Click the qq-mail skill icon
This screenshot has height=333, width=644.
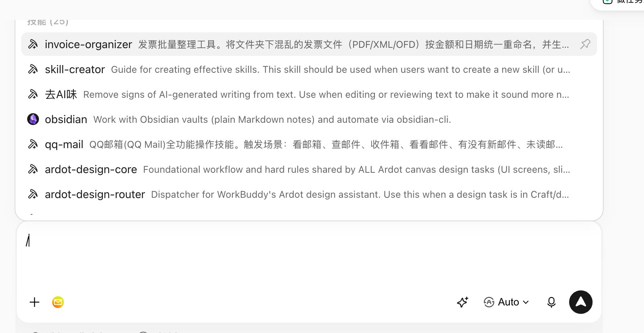coord(33,144)
